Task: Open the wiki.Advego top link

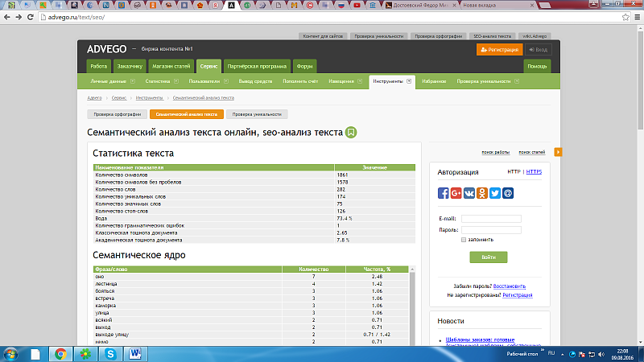Action: click(535, 36)
